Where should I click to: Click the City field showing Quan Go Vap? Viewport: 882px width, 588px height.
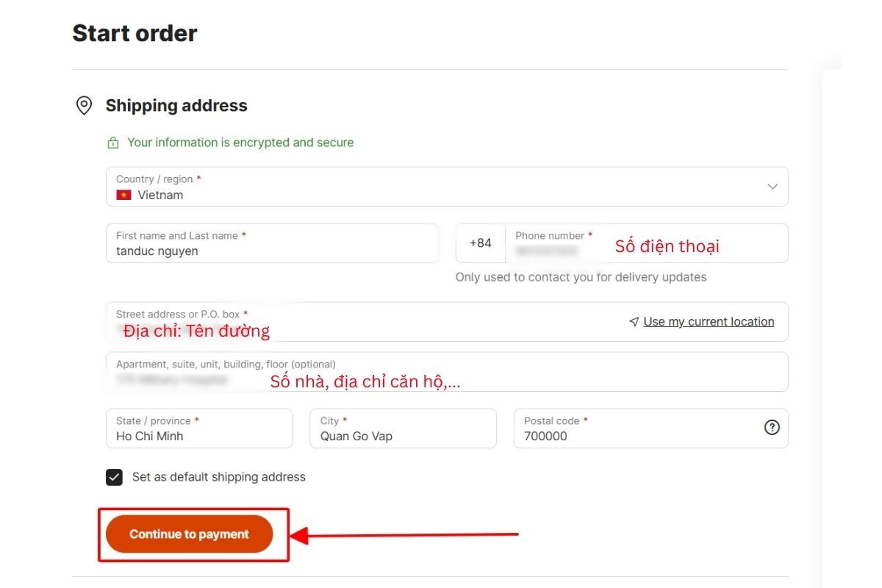tap(403, 429)
